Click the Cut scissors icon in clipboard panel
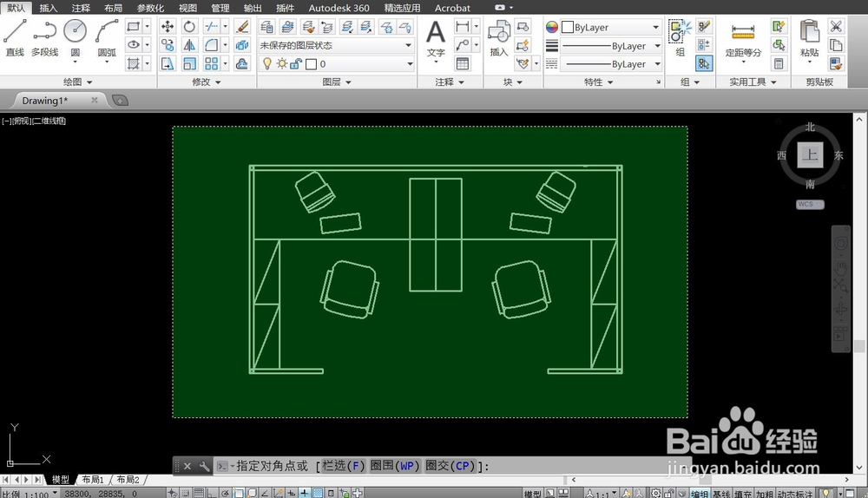Viewport: 868px width, 498px height. pos(836,26)
